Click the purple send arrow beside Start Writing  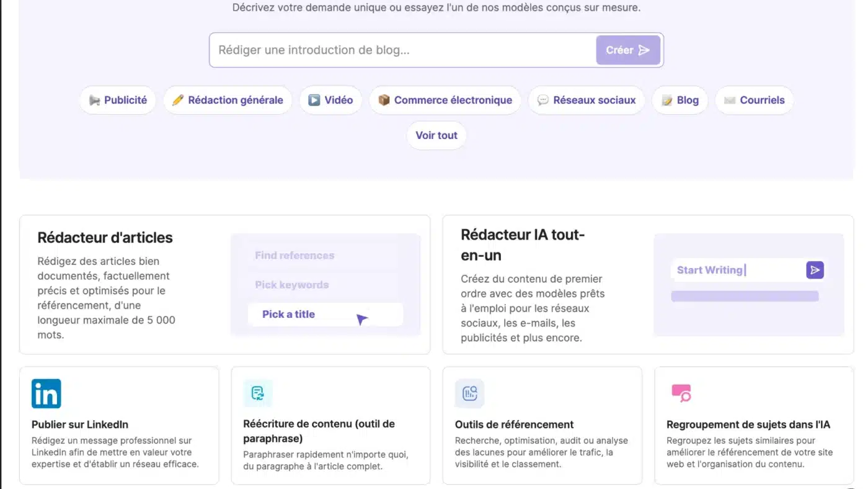click(815, 270)
